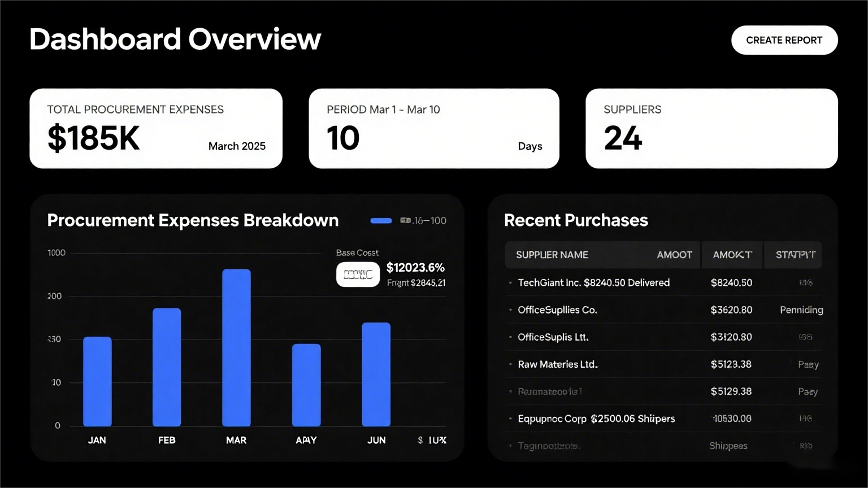The height and width of the screenshot is (488, 868).
Task: Click the $8240.50 amount for TechGiant
Action: point(731,282)
